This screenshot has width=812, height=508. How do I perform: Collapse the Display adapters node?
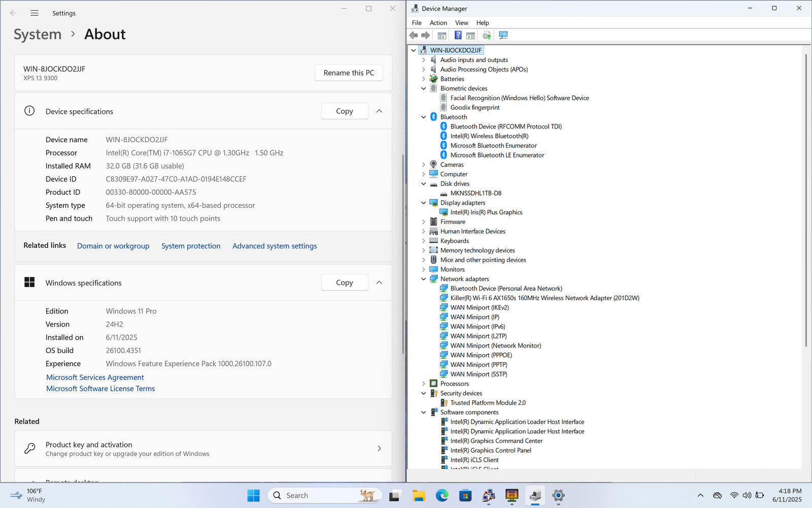tap(424, 203)
